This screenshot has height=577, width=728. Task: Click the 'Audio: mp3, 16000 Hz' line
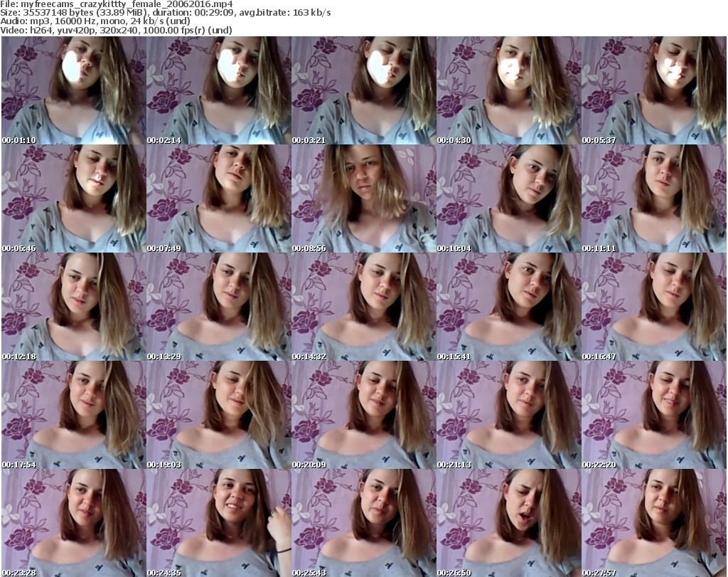[x=95, y=21]
